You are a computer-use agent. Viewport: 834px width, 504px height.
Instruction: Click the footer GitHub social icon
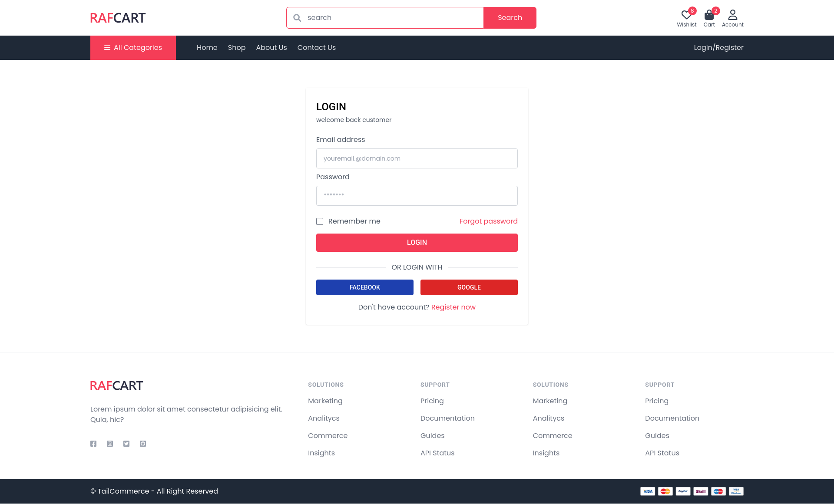click(143, 444)
